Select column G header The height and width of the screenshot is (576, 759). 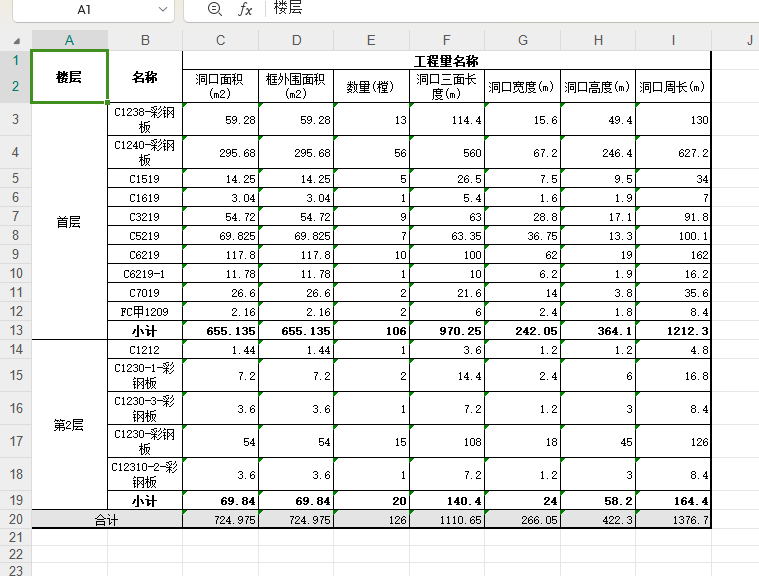pyautogui.click(x=523, y=40)
